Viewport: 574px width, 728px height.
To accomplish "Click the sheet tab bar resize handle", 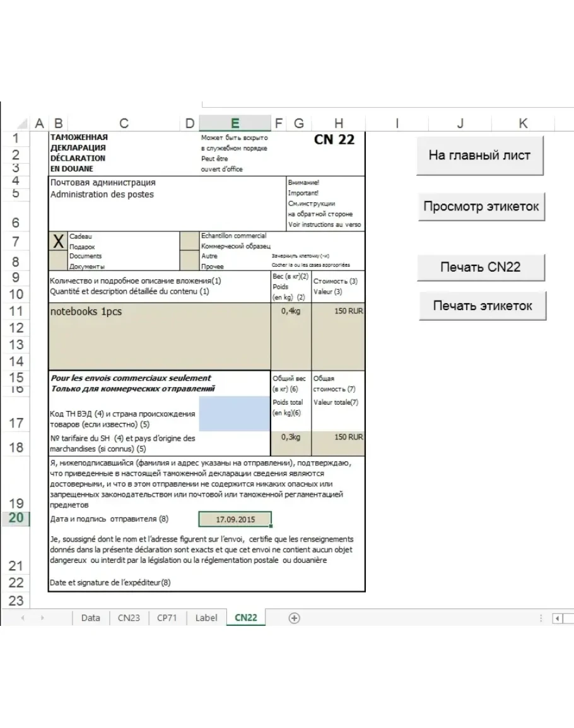I will pos(541,618).
